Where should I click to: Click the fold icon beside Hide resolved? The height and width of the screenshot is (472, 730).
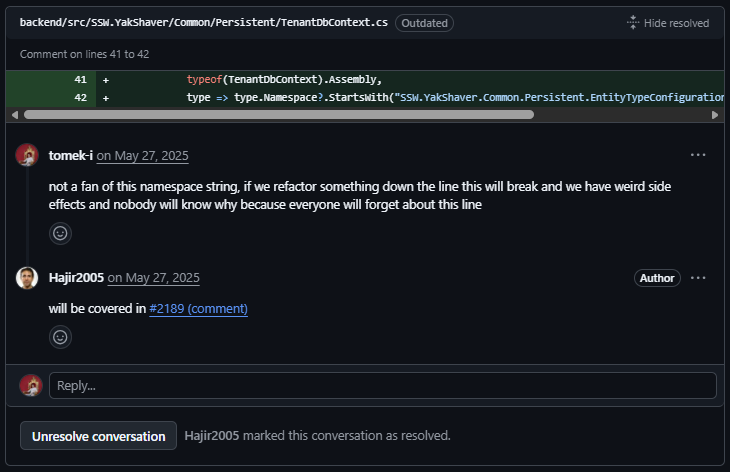(633, 22)
